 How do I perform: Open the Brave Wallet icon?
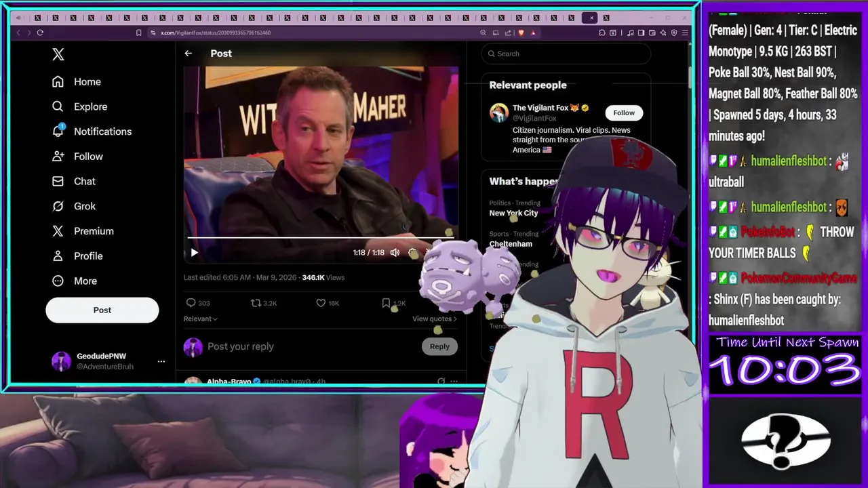pos(652,33)
